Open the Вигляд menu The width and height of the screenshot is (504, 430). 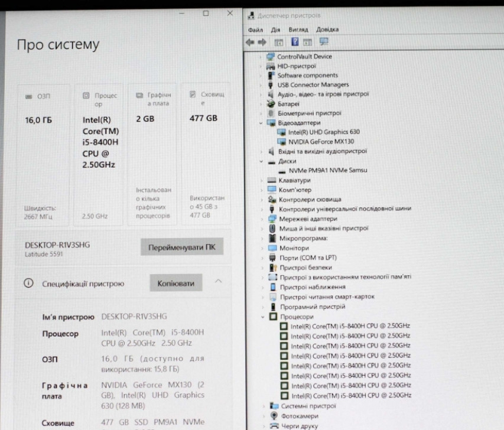(x=298, y=30)
